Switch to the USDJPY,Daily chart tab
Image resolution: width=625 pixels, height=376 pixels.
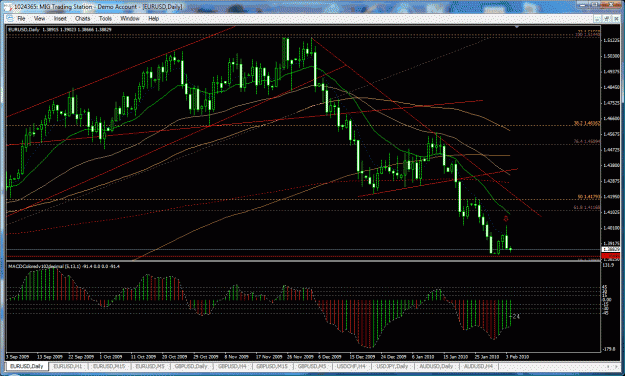(x=393, y=366)
